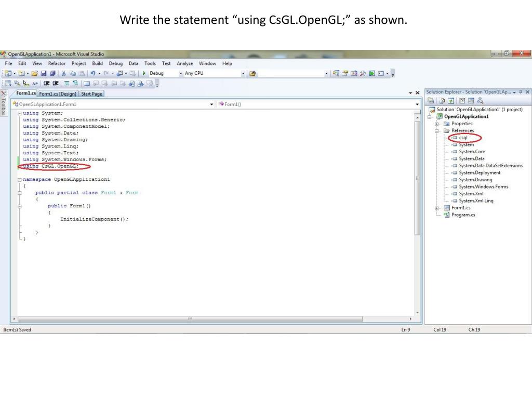Screen dimensions: 532x399
Task: Click the 'using CsGL.OpenGL;' code line
Action: coord(51,166)
